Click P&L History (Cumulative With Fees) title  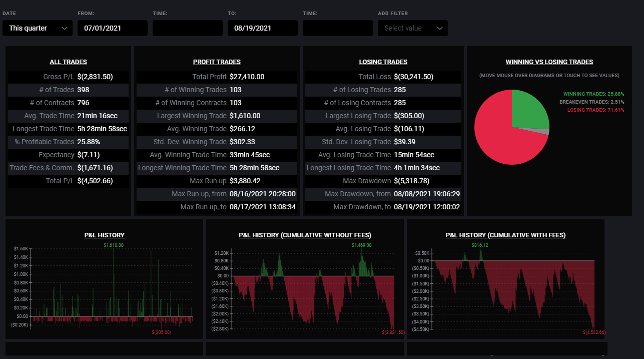(x=505, y=235)
